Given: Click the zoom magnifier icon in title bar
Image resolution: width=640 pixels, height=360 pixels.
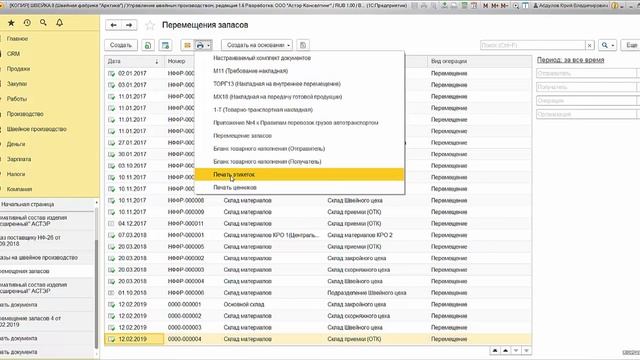Looking at the screenshot, I should [x=516, y=6].
